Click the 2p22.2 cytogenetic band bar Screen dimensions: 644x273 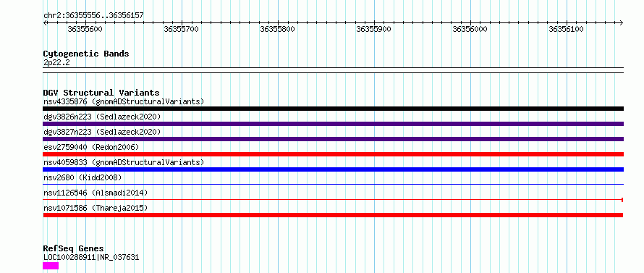tap(333, 70)
